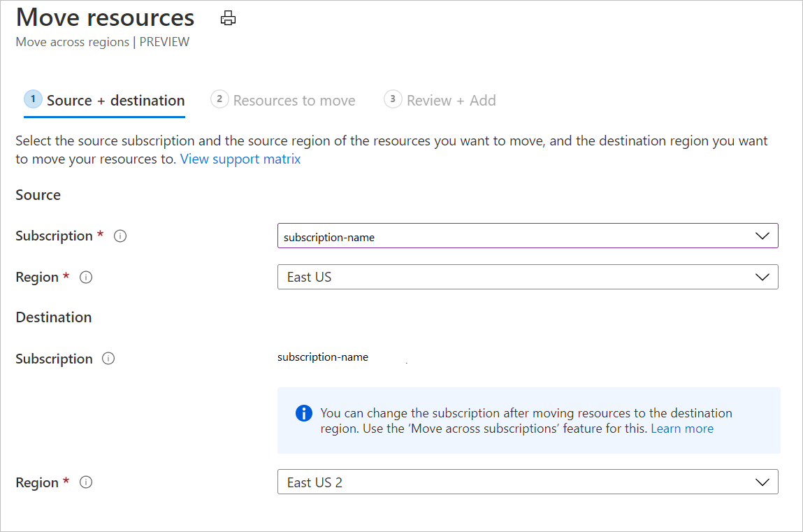This screenshot has width=803, height=532.
Task: Click the info icon next to source Subscription
Action: click(x=120, y=236)
